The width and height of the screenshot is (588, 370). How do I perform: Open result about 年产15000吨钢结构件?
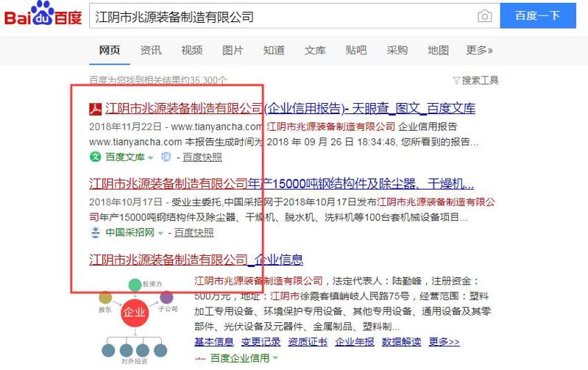[282, 184]
